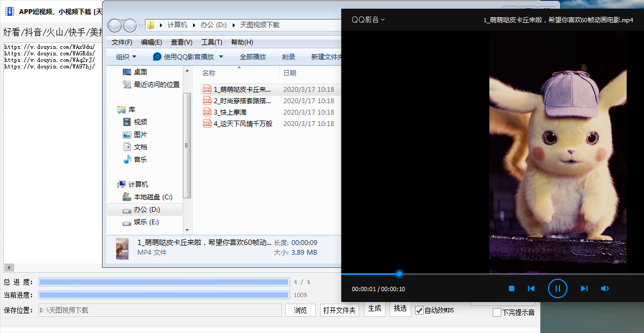The width and height of the screenshot is (644, 333).
Task: Stop playback in QQ影音 player
Action: (x=511, y=288)
